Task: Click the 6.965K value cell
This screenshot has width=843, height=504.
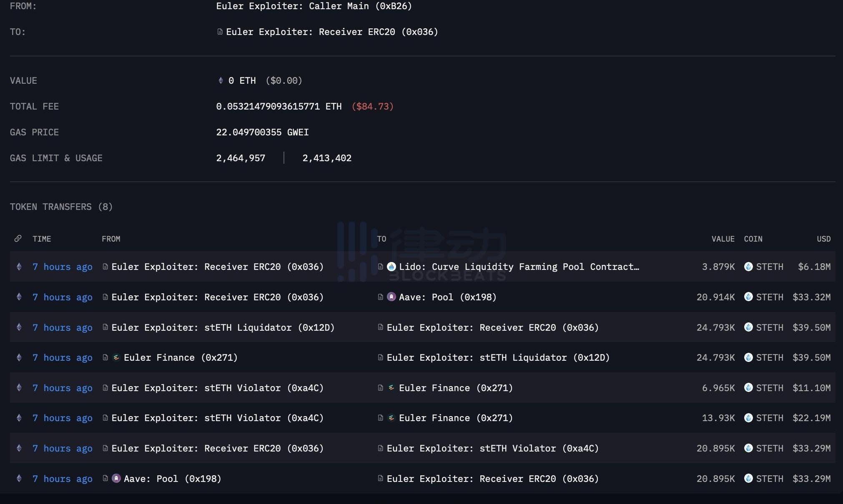Action: tap(718, 388)
